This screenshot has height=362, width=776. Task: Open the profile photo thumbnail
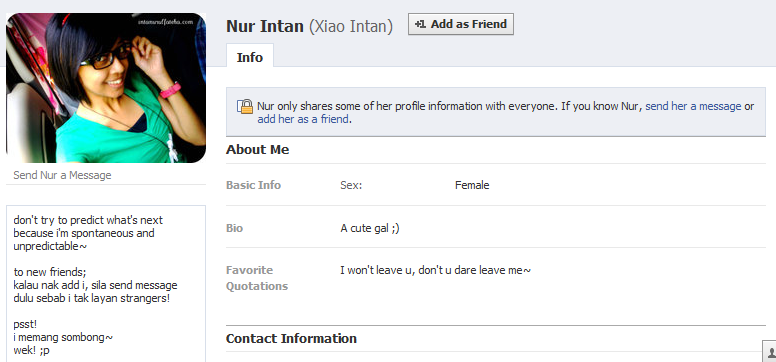click(106, 88)
